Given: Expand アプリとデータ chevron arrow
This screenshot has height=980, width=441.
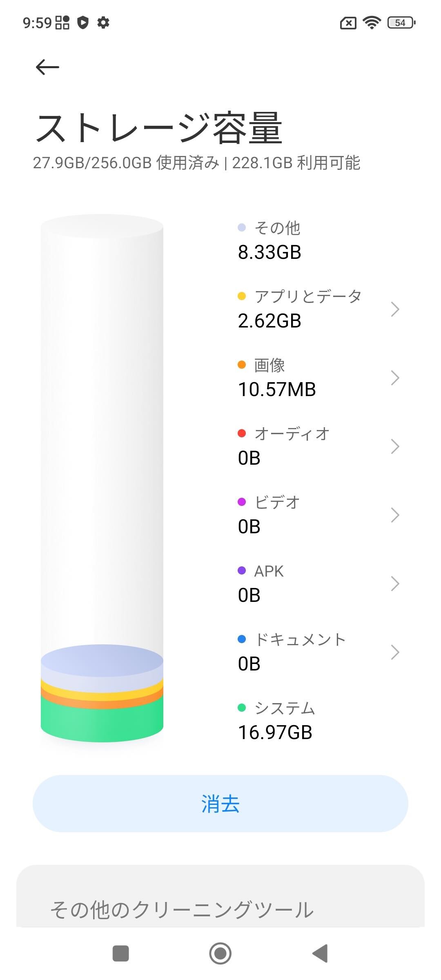Looking at the screenshot, I should [394, 309].
